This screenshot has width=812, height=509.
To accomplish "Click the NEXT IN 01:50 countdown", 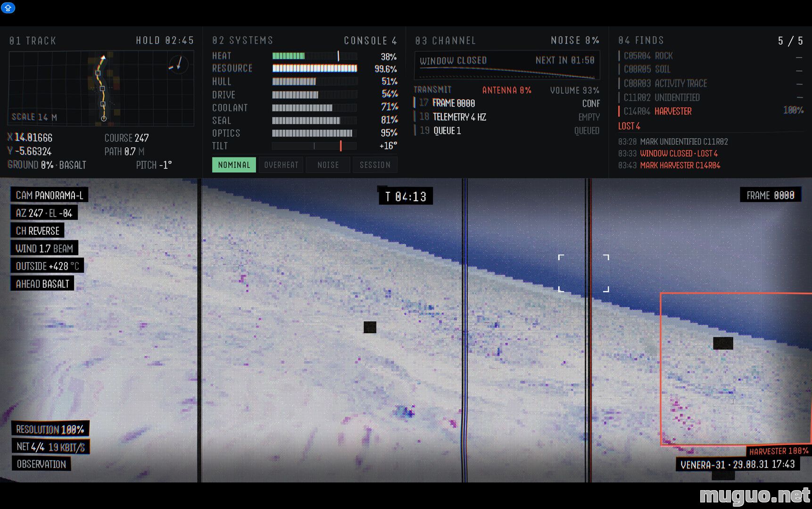I will pos(565,60).
